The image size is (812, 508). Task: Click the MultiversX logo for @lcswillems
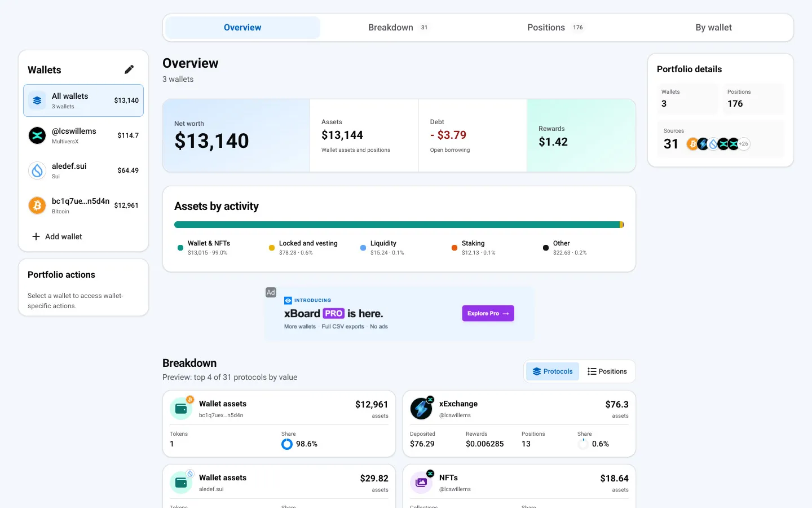37,135
